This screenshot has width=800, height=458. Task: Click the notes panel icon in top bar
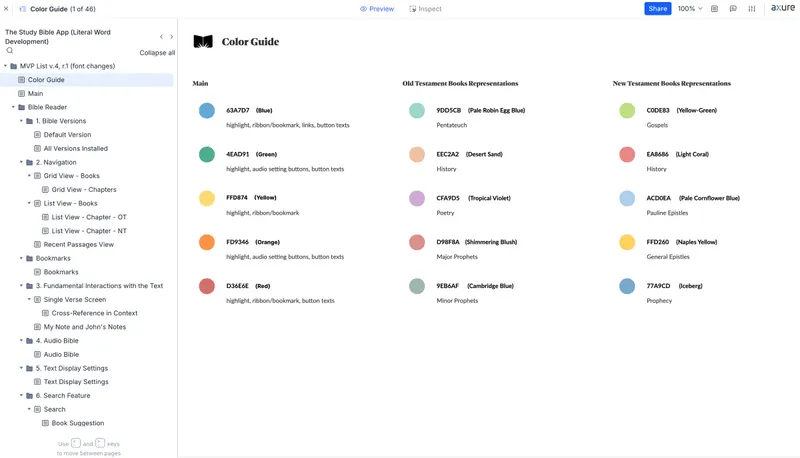tap(714, 9)
